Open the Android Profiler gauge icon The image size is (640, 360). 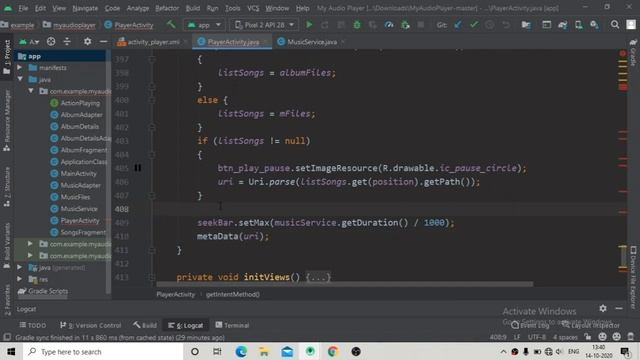tap(389, 25)
